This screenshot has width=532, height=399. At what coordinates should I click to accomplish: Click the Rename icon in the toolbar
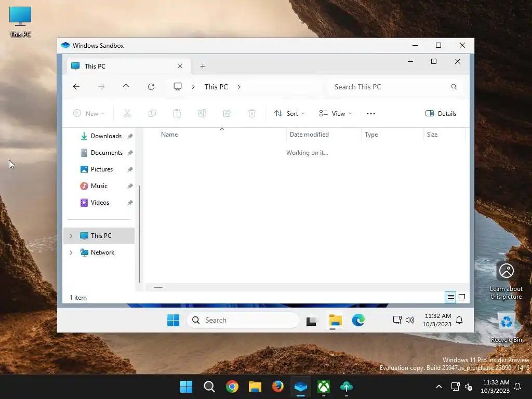pyautogui.click(x=202, y=113)
